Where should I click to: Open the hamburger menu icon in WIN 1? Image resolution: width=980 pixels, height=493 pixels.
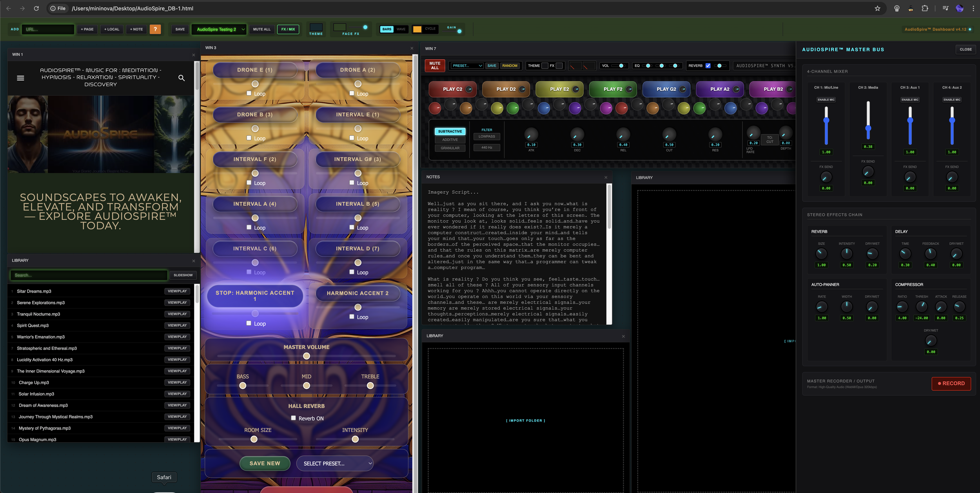[20, 78]
